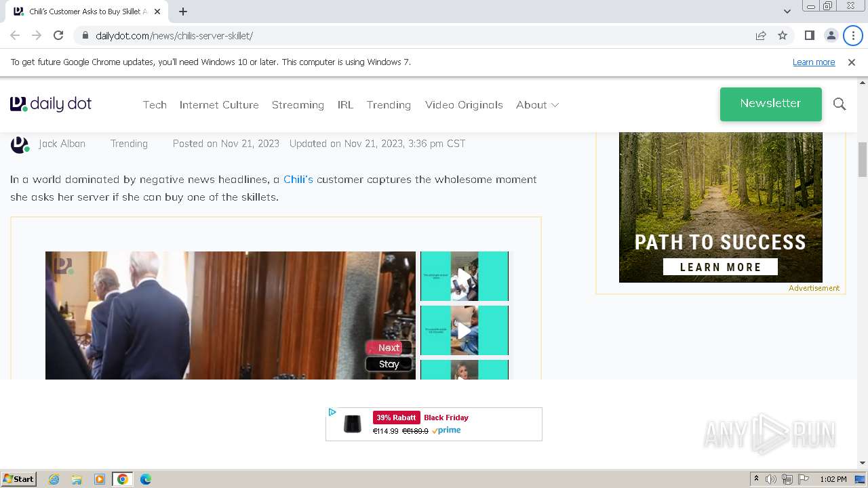This screenshot has height=488, width=868.
Task: Open the IRL section
Action: [345, 104]
